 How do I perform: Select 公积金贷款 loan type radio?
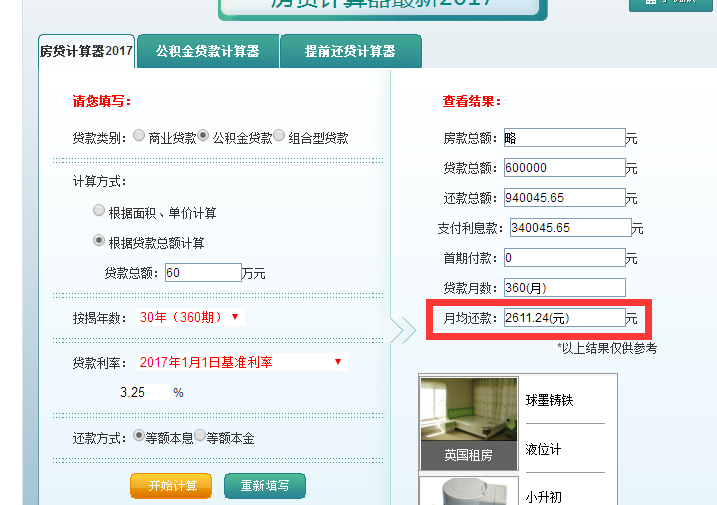(x=203, y=135)
